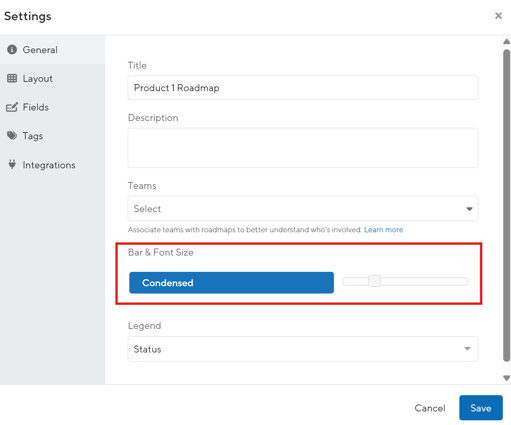Focus the Description text area

pos(303,148)
